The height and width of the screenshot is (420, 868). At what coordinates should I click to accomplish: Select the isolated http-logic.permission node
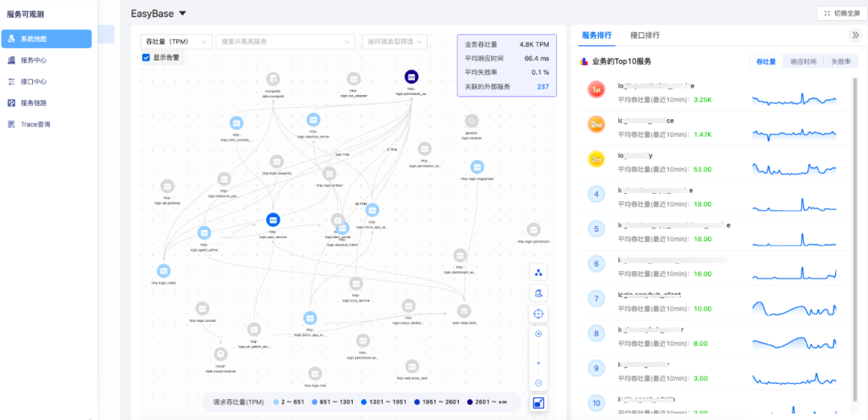coord(533,229)
